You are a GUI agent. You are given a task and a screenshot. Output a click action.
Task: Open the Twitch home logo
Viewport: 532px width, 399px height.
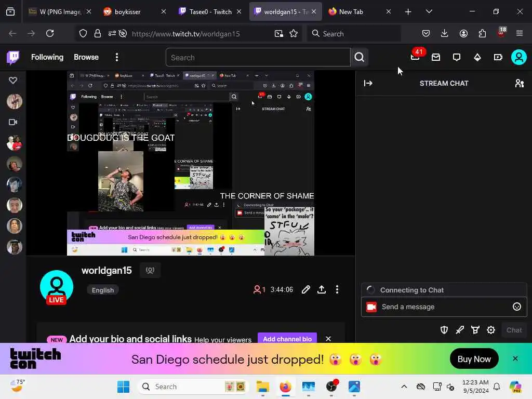(13, 57)
